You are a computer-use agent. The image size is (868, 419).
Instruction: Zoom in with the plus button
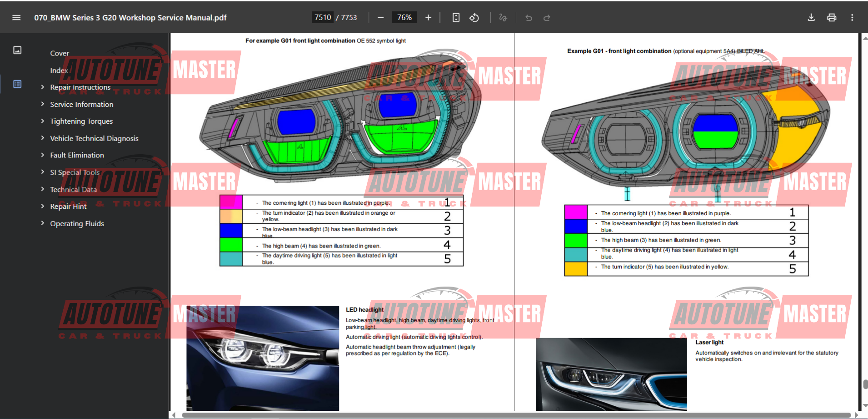tap(428, 17)
